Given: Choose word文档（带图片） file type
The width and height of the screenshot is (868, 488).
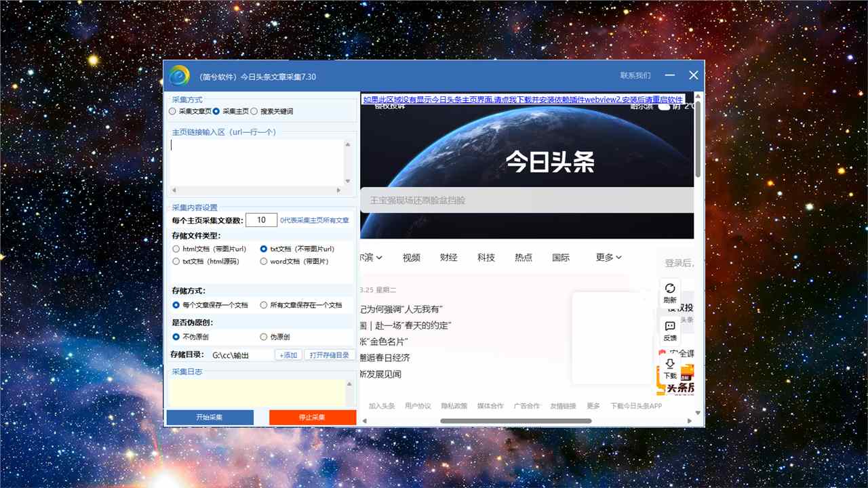Looking at the screenshot, I should 264,261.
